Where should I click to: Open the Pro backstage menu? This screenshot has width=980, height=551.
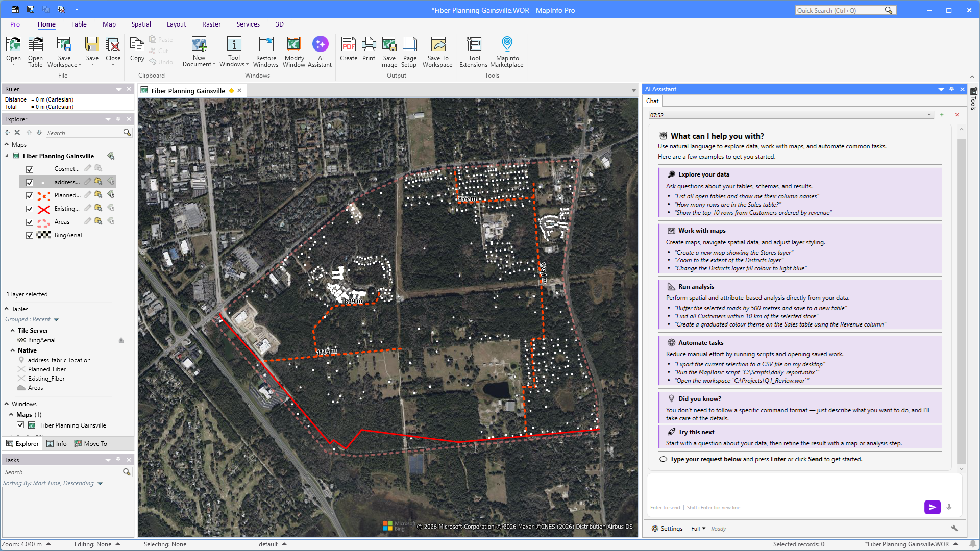pyautogui.click(x=15, y=24)
